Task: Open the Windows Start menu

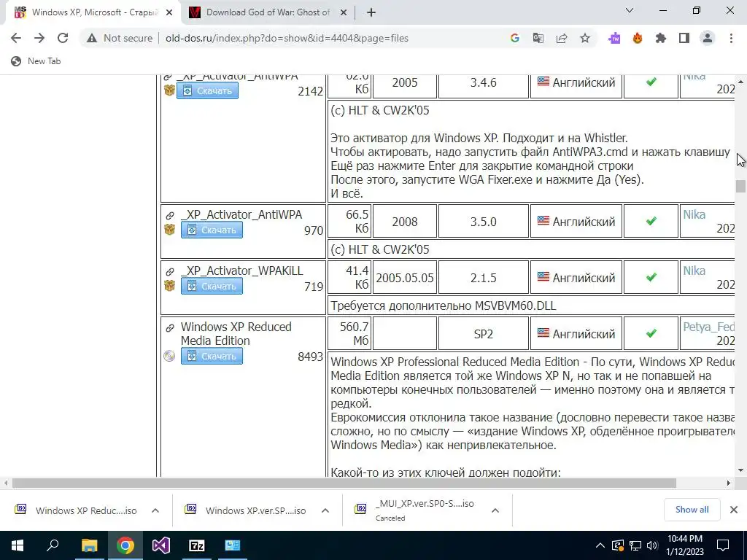Action: (18, 545)
